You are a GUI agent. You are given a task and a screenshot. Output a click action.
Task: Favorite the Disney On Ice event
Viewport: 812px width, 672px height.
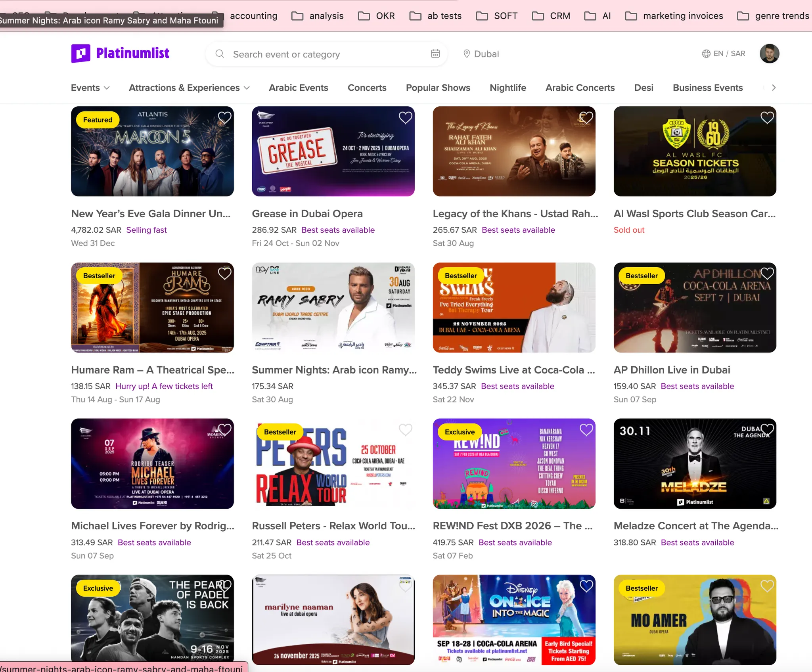tap(586, 586)
